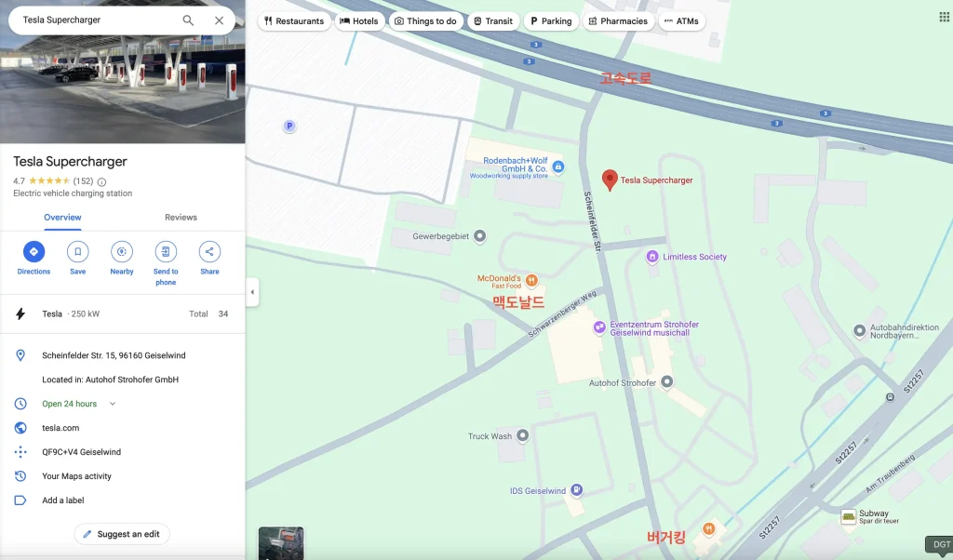The width and height of the screenshot is (953, 560).
Task: Click the parking P marker
Action: (289, 127)
